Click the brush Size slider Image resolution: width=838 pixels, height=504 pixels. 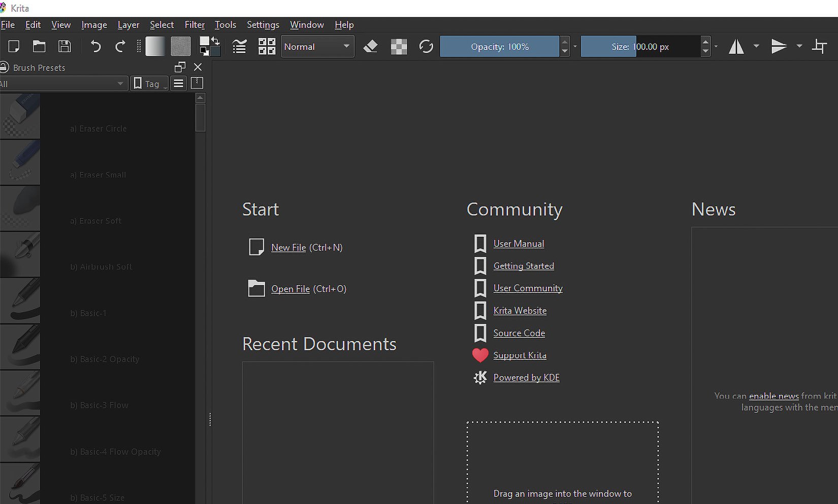coord(640,46)
